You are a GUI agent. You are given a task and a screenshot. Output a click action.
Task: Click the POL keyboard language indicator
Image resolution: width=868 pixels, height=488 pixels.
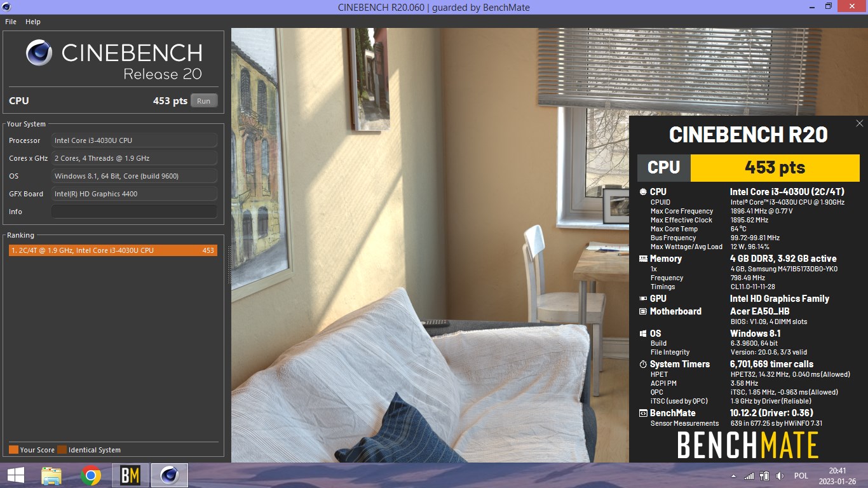801,476
